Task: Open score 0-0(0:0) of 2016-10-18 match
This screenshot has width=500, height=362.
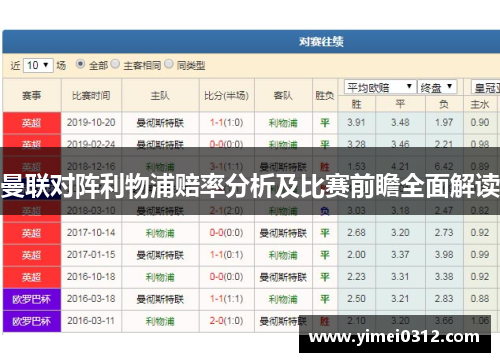Action: [227, 277]
